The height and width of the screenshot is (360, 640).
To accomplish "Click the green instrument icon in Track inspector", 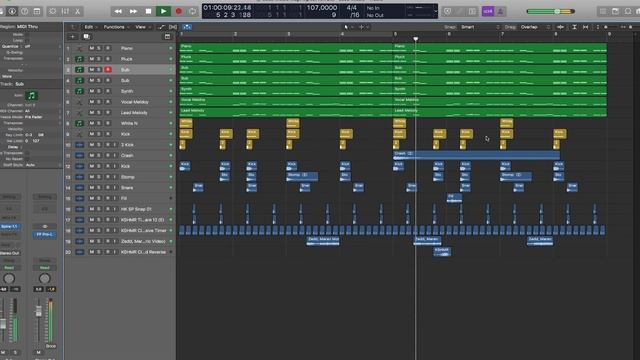I will [31, 96].
